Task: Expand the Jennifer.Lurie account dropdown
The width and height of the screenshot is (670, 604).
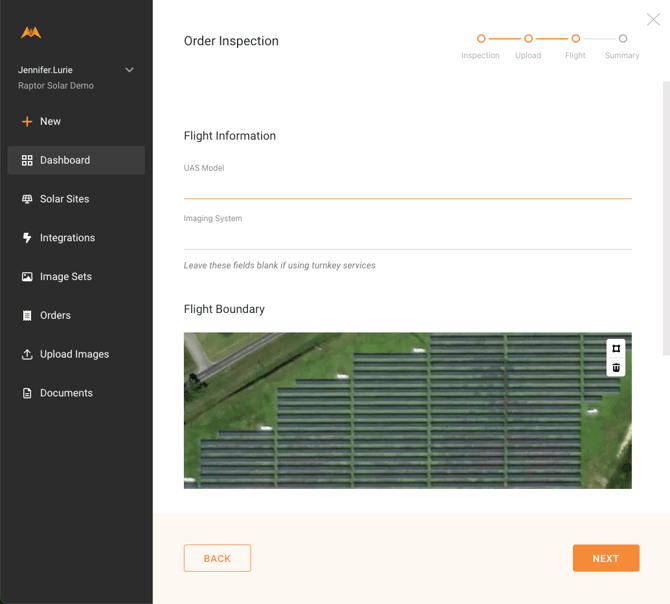Action: pyautogui.click(x=129, y=70)
